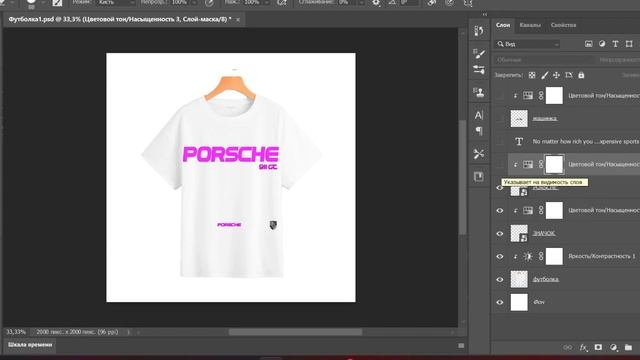Screen dimensions: 640x360
Task: Lock transparent pixels checkerboard icon
Action: click(532, 75)
